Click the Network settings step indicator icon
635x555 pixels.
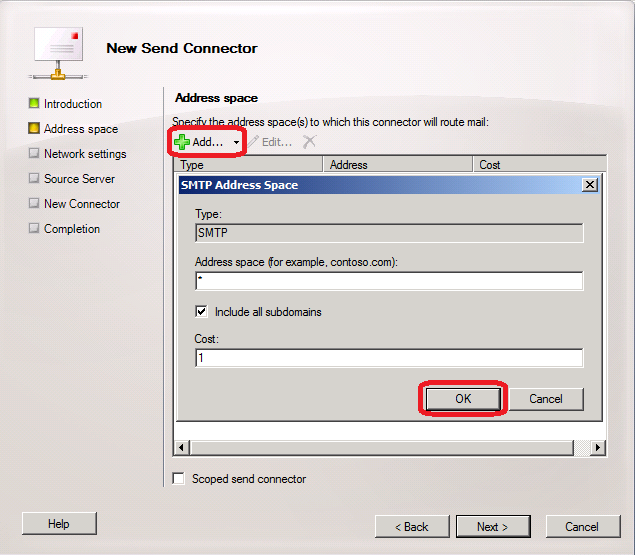click(x=34, y=154)
